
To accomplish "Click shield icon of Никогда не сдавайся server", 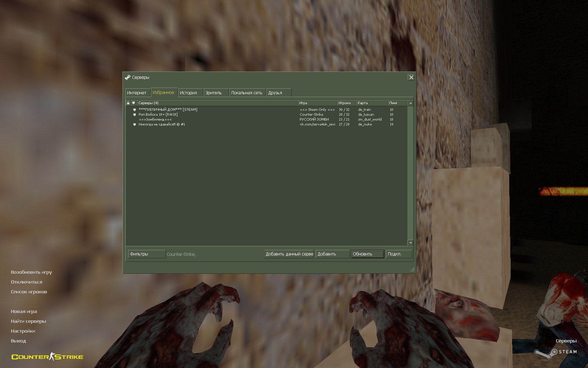I will (134, 124).
